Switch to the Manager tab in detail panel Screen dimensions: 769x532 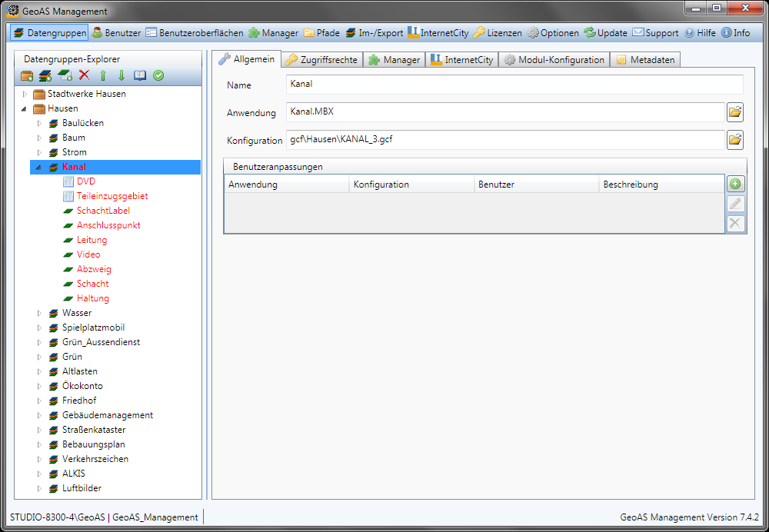[394, 60]
